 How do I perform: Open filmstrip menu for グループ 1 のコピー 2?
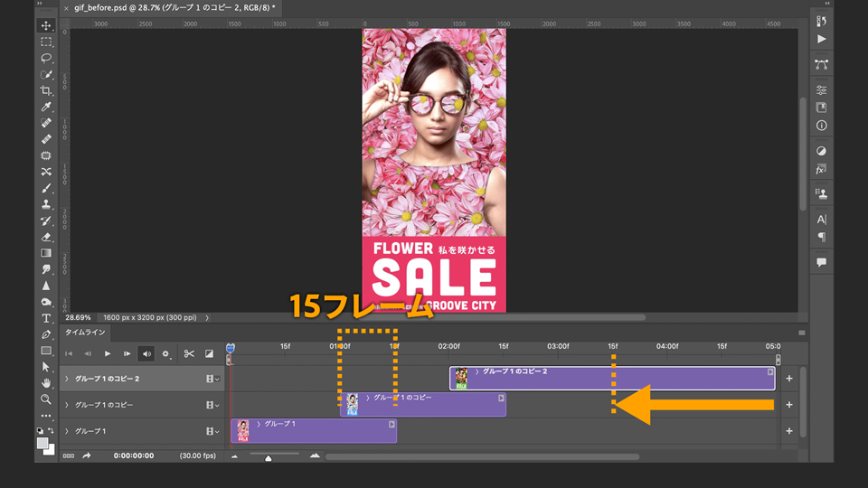coord(212,379)
